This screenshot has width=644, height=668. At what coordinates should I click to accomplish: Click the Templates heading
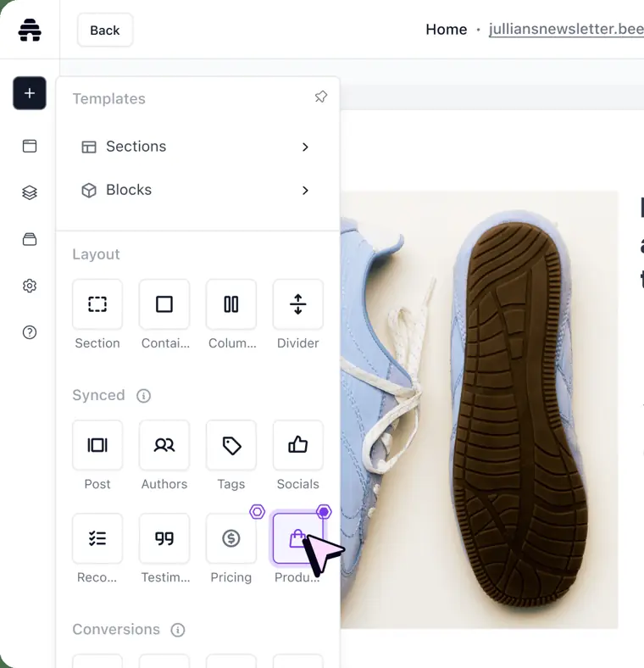pos(109,99)
